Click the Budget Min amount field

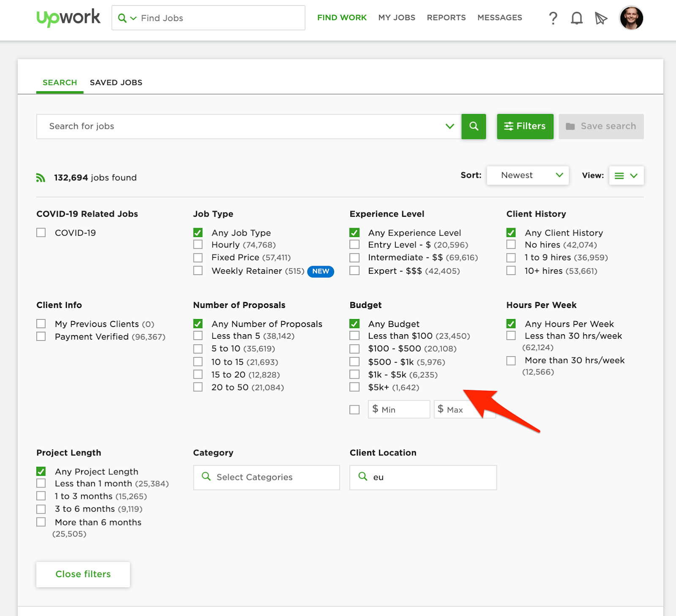click(399, 409)
